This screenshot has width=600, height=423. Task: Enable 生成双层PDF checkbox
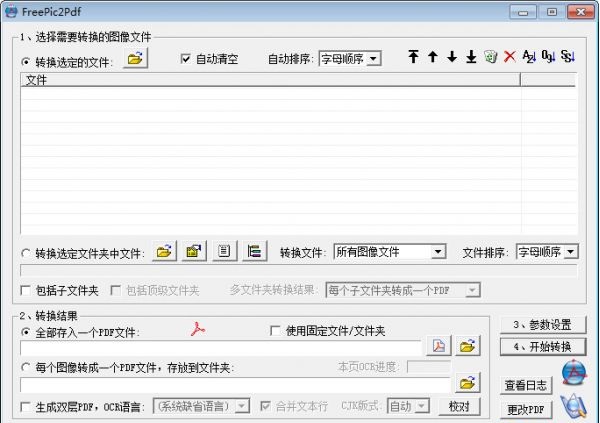coord(26,406)
